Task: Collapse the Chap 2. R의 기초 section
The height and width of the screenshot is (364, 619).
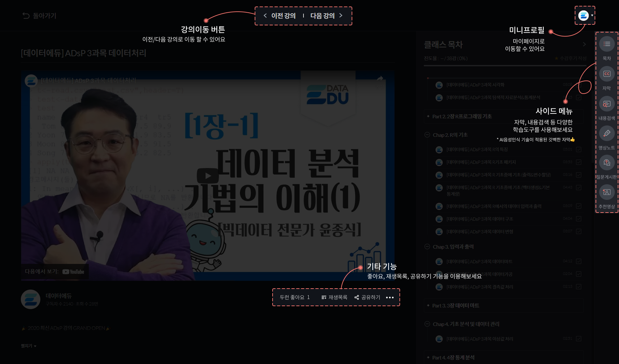Action: coord(427,135)
